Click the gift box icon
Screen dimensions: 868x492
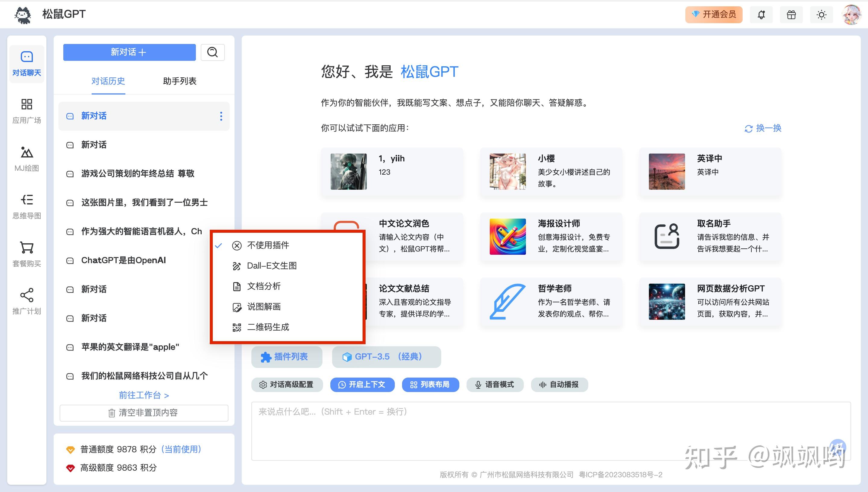791,15
